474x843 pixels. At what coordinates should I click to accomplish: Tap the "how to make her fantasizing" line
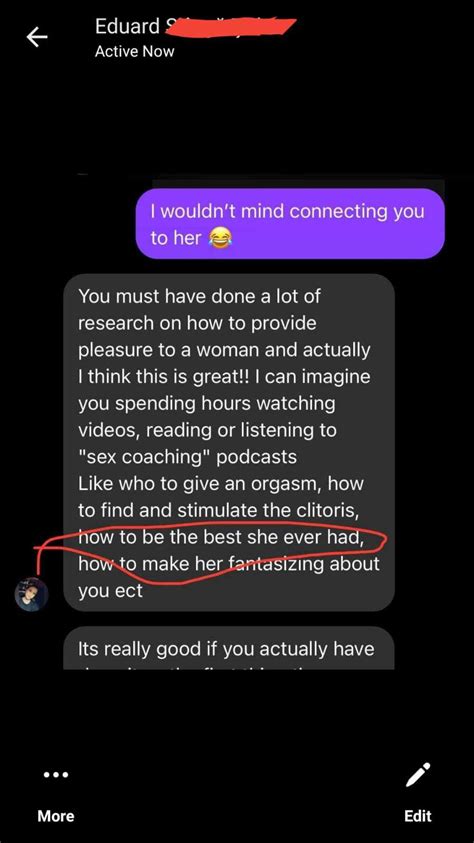pos(229,563)
